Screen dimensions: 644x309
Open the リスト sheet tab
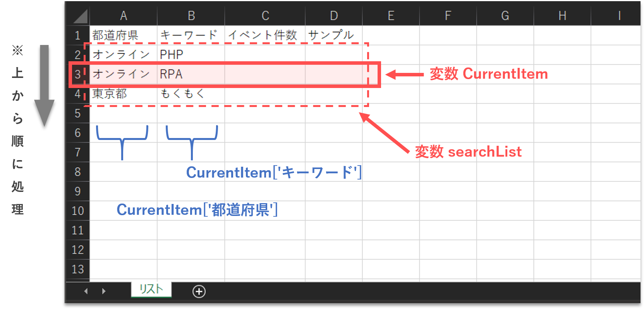click(151, 289)
